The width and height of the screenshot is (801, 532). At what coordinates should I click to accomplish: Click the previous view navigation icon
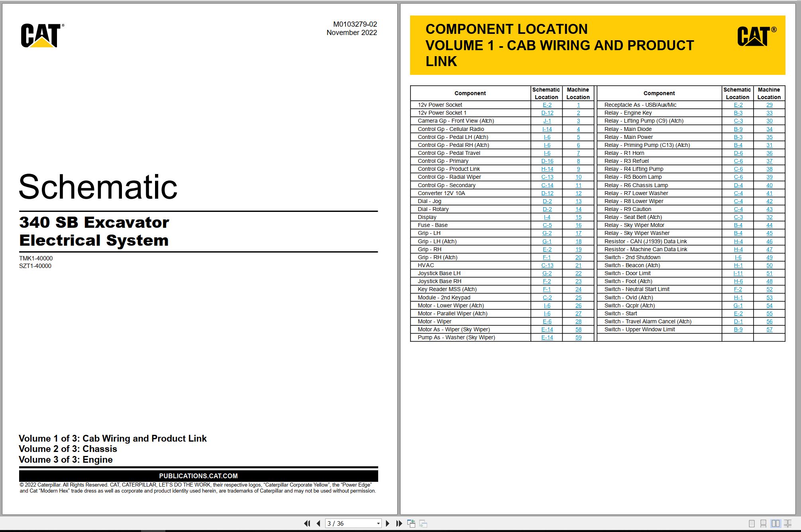411,523
